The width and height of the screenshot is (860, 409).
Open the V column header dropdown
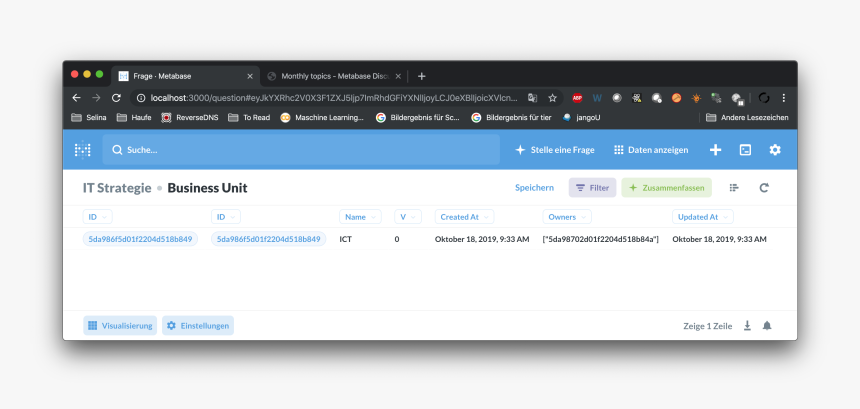pos(408,217)
